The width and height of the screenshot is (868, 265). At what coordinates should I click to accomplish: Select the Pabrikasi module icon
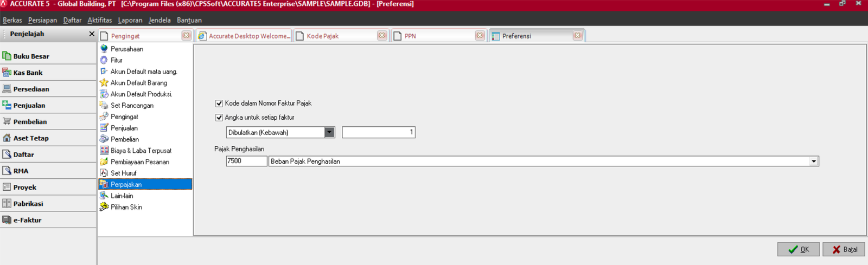(7, 203)
